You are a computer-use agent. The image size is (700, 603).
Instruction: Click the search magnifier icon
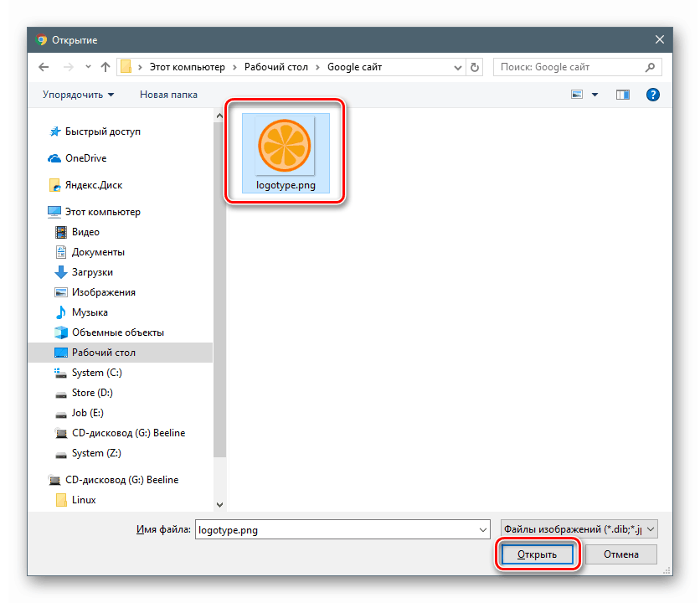[x=650, y=67]
